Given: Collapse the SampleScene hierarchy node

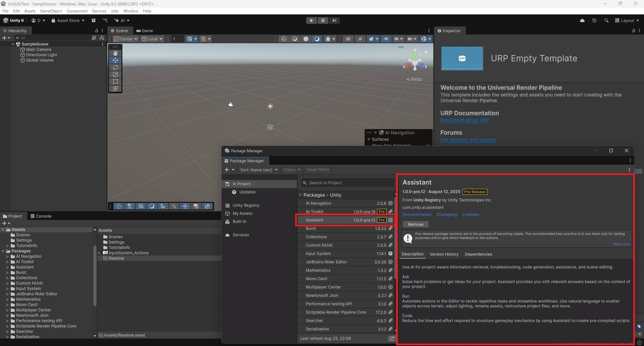Looking at the screenshot, I should point(13,44).
